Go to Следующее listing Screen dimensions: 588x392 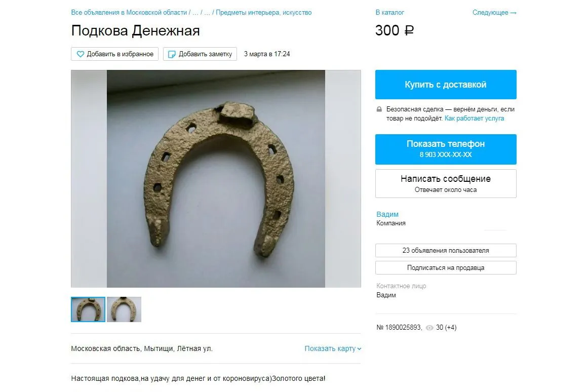[494, 12]
